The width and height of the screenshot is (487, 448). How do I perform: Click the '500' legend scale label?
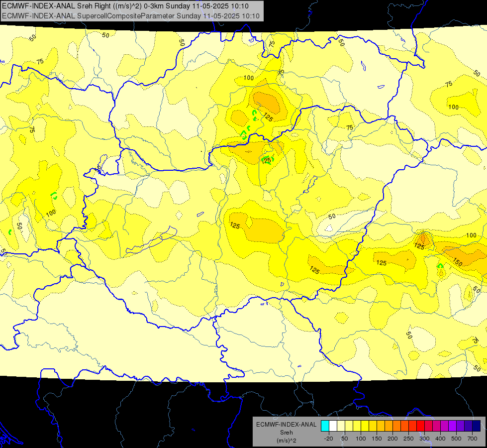click(x=456, y=439)
